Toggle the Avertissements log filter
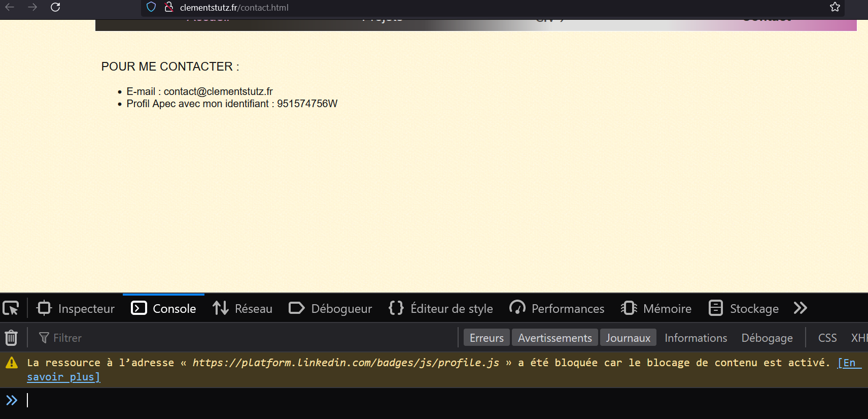 [554, 338]
